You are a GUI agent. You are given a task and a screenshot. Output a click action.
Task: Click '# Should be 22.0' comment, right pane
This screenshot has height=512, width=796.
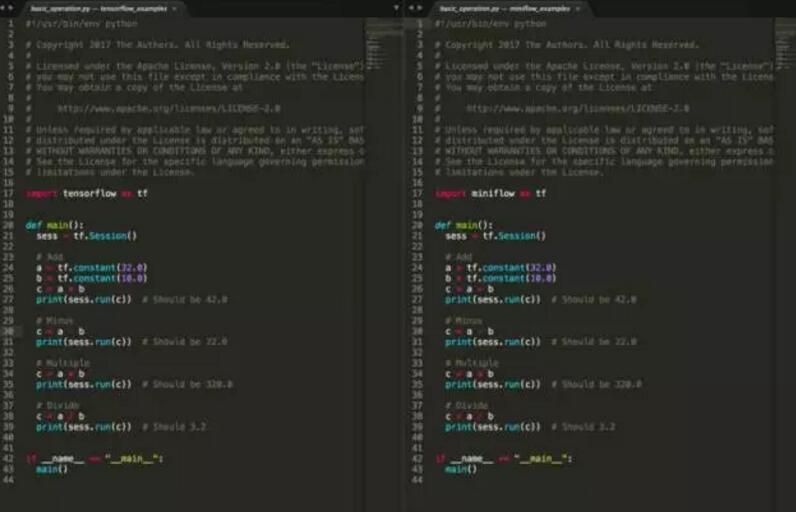pos(594,342)
